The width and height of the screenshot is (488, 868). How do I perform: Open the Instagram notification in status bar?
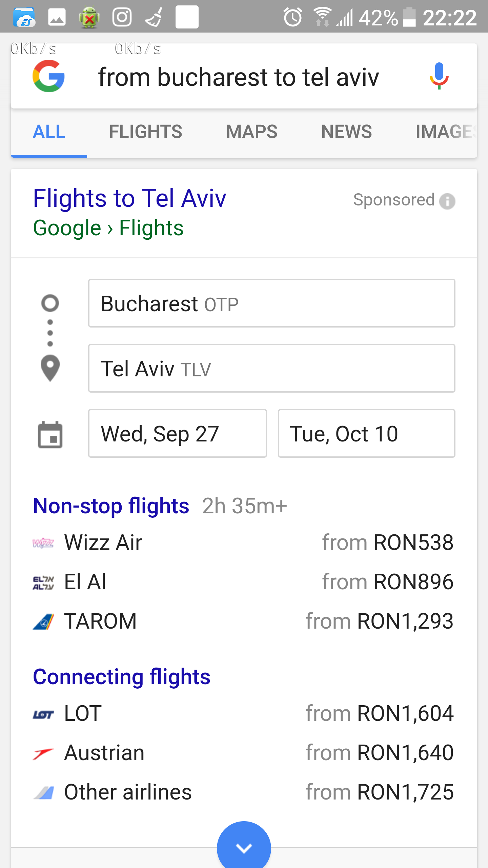(122, 17)
